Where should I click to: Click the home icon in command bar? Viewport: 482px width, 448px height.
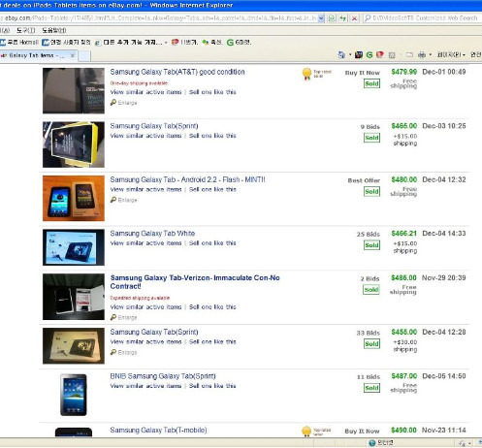(341, 55)
